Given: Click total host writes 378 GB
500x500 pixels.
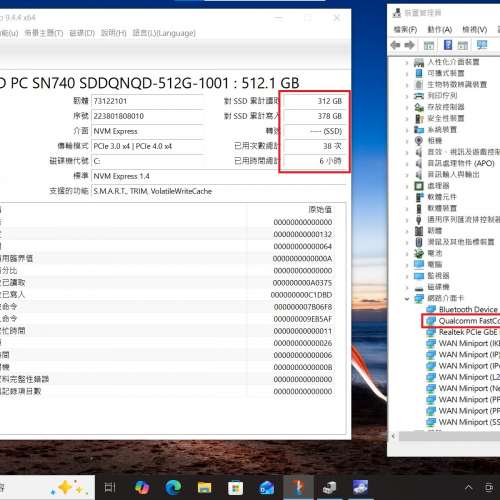Looking at the screenshot, I should pyautogui.click(x=314, y=116).
